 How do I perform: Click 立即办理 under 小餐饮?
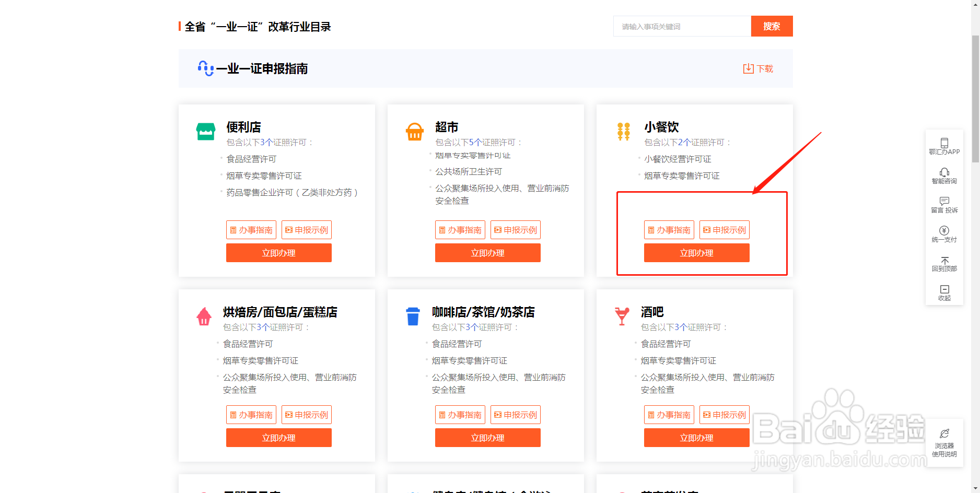point(697,253)
